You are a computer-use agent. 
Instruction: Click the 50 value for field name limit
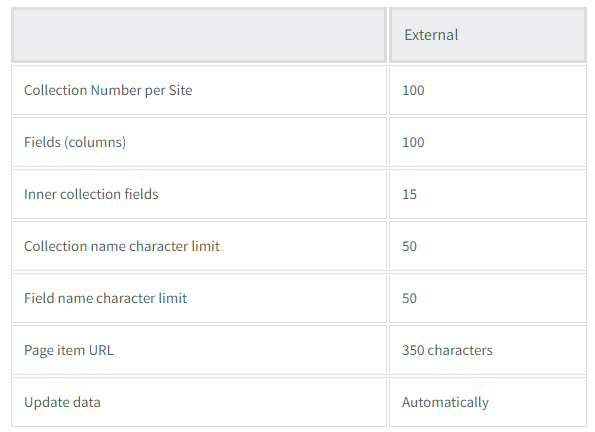coord(409,298)
